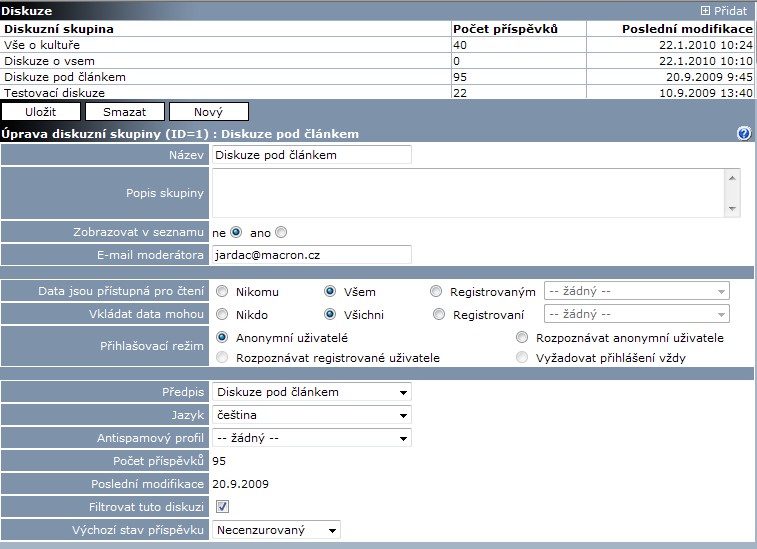Open the Výchozí stav příspěvku dropdown
Image resolution: width=757 pixels, height=549 pixels.
click(276, 530)
